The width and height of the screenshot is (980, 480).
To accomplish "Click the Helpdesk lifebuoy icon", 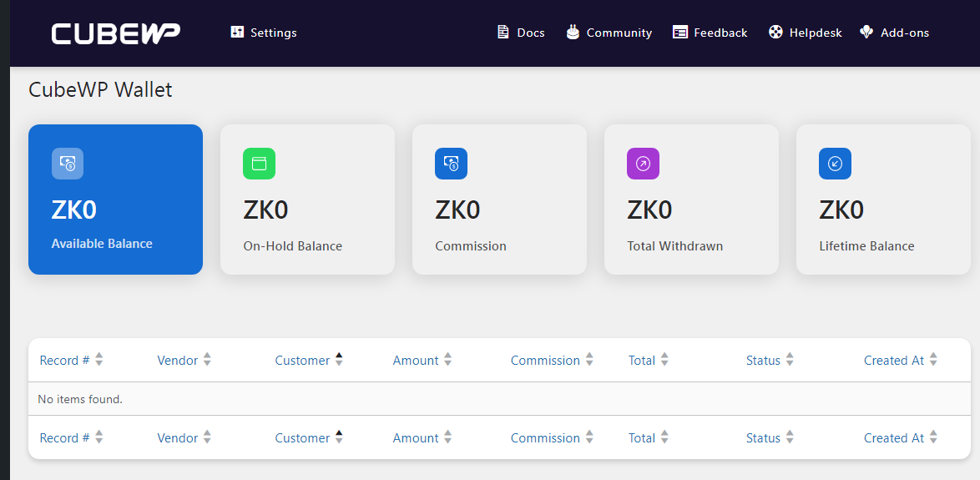I will 775,32.
